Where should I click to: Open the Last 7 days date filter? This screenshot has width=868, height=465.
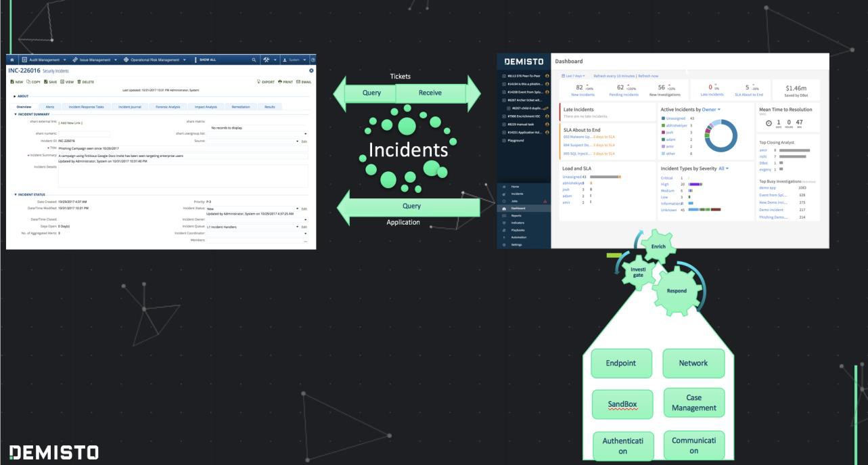pyautogui.click(x=573, y=76)
